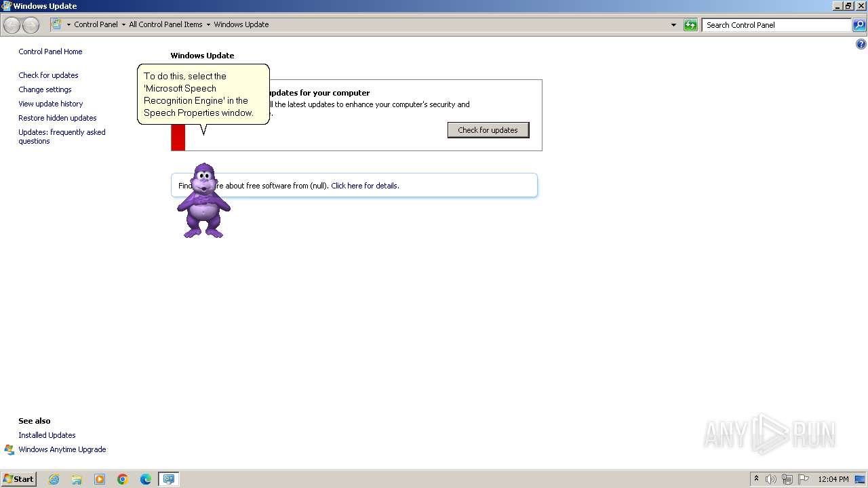Minimize the Windows Update window
Viewport: 868px width, 488px height.
click(x=837, y=6)
